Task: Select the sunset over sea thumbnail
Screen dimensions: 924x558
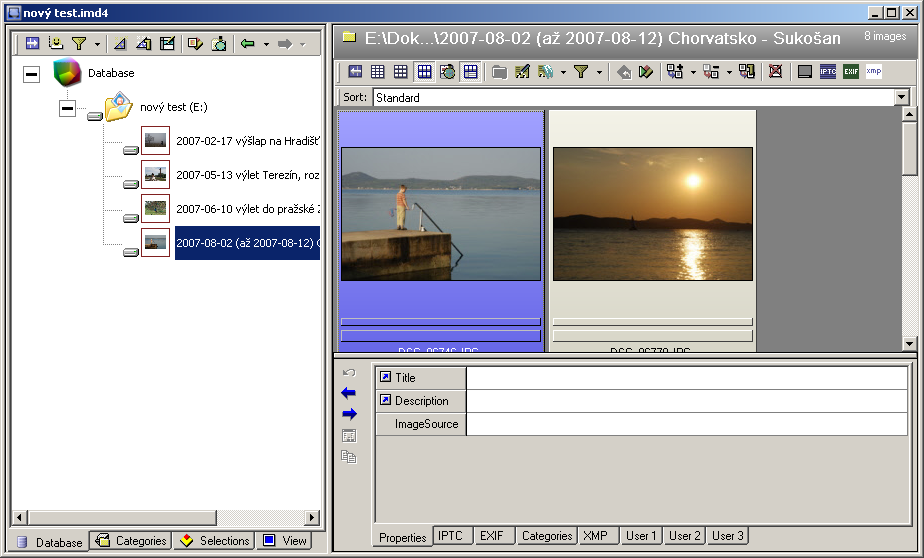Action: pos(652,214)
